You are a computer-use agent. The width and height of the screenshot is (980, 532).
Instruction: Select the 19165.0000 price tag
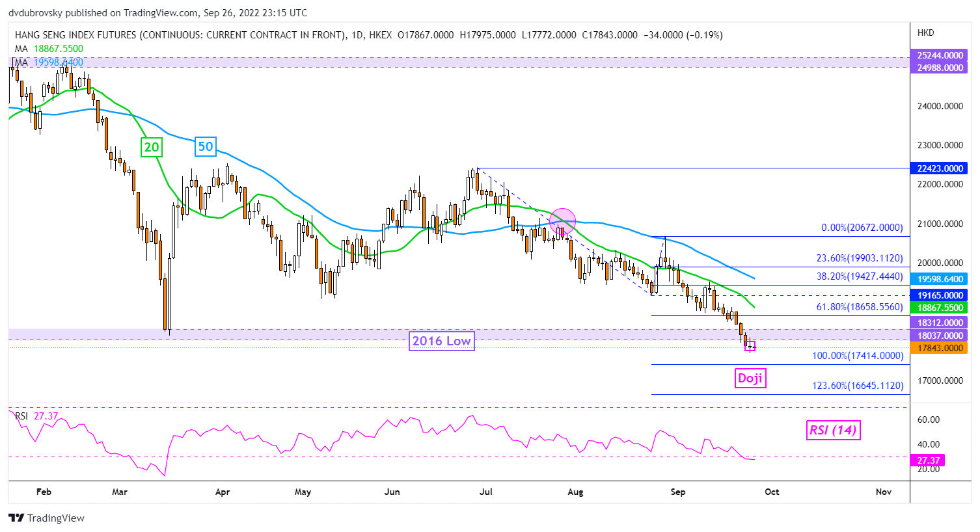point(940,295)
